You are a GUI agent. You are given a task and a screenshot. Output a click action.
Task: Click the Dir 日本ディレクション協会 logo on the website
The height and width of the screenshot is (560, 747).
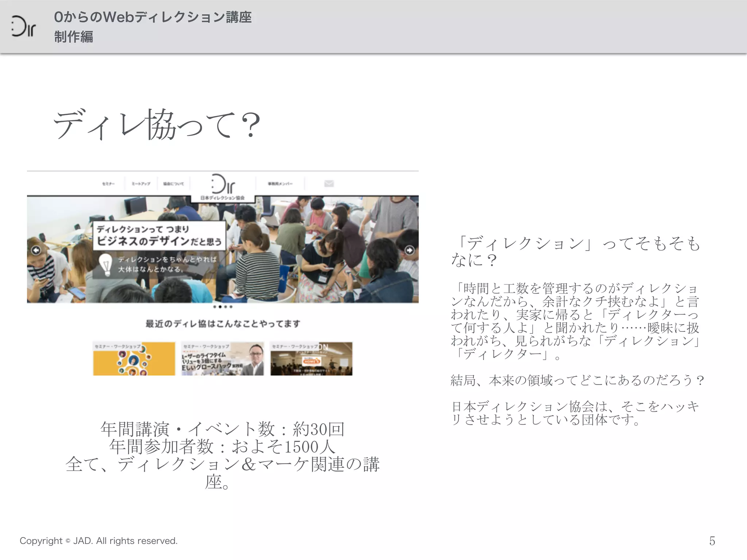coord(222,187)
